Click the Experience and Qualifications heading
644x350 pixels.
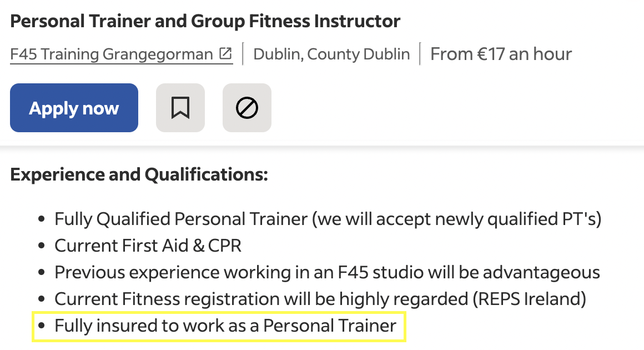click(x=139, y=174)
